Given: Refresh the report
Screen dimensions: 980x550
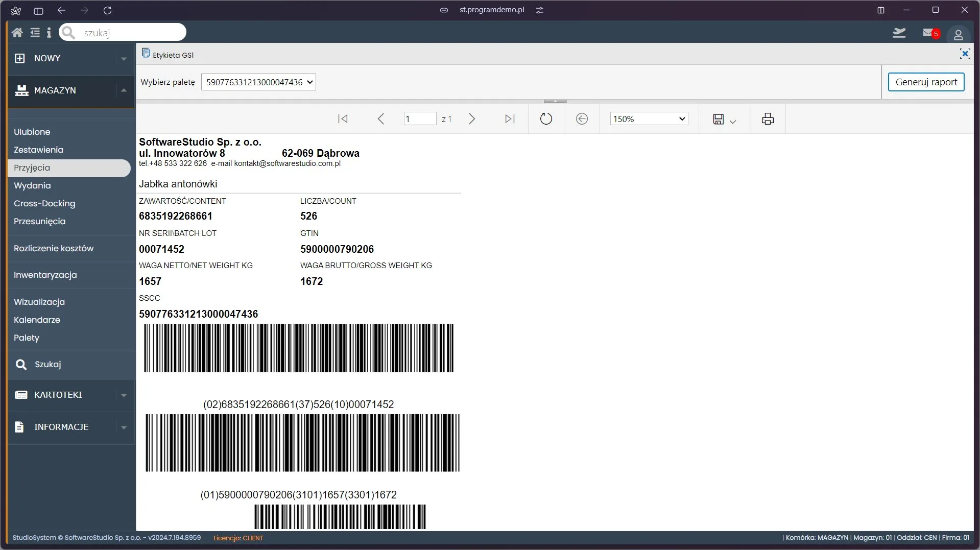Looking at the screenshot, I should (x=546, y=119).
